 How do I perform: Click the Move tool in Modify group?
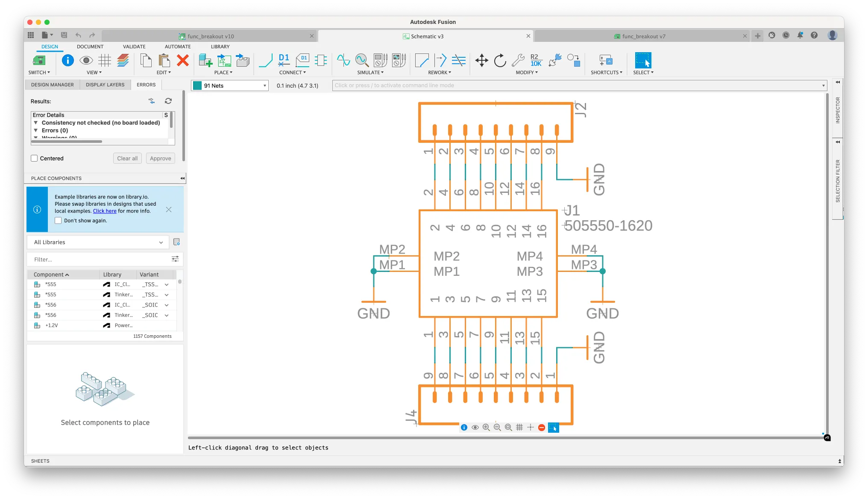click(x=481, y=60)
